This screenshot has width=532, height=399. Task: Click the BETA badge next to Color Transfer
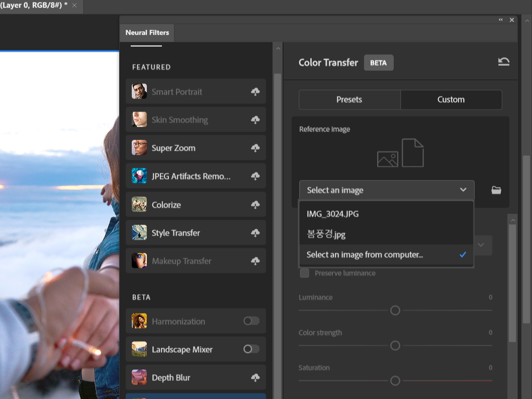point(378,63)
